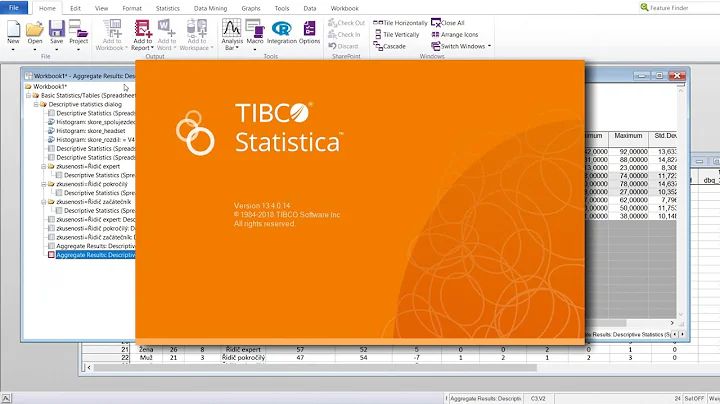This screenshot has height=404, width=720.
Task: Click status bar icon at far left
Action: pos(6,398)
